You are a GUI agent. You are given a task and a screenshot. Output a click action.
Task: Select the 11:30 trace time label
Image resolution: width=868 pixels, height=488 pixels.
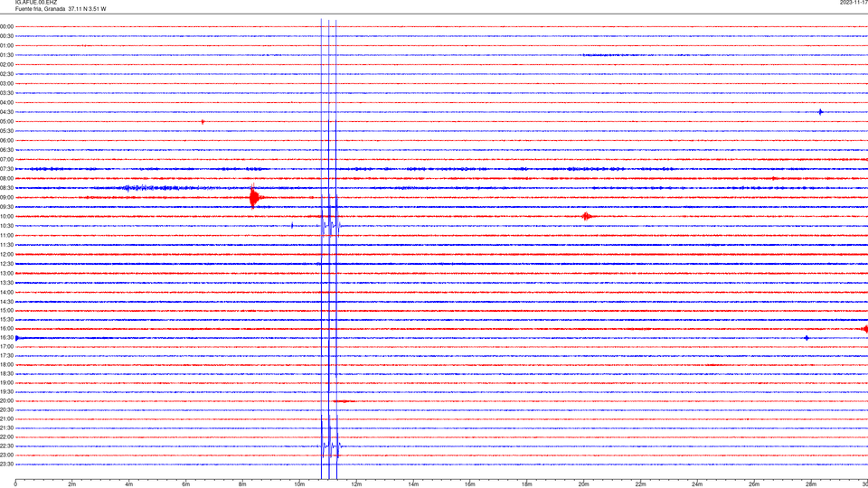[x=6, y=245]
